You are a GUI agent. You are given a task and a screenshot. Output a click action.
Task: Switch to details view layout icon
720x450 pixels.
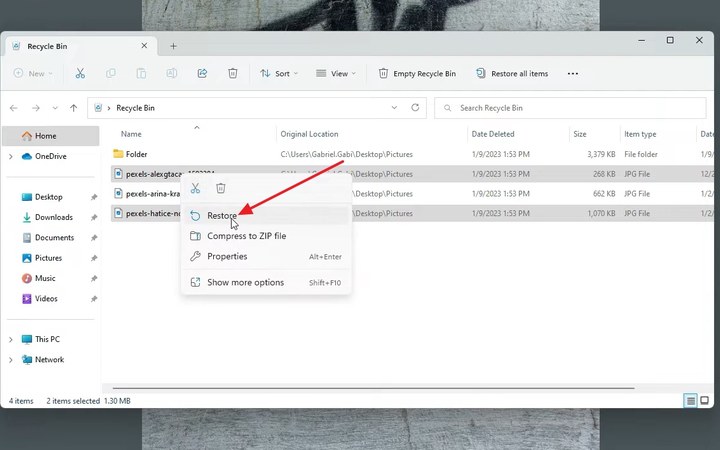coord(690,400)
